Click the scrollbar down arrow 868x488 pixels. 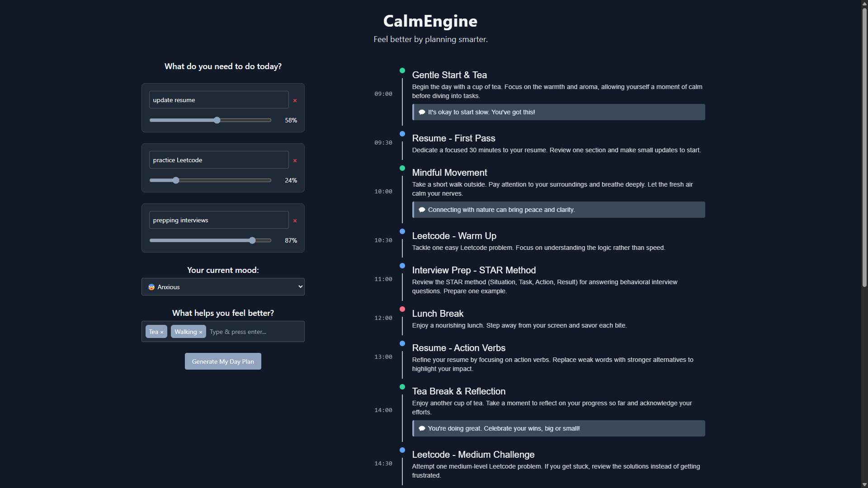point(864,484)
